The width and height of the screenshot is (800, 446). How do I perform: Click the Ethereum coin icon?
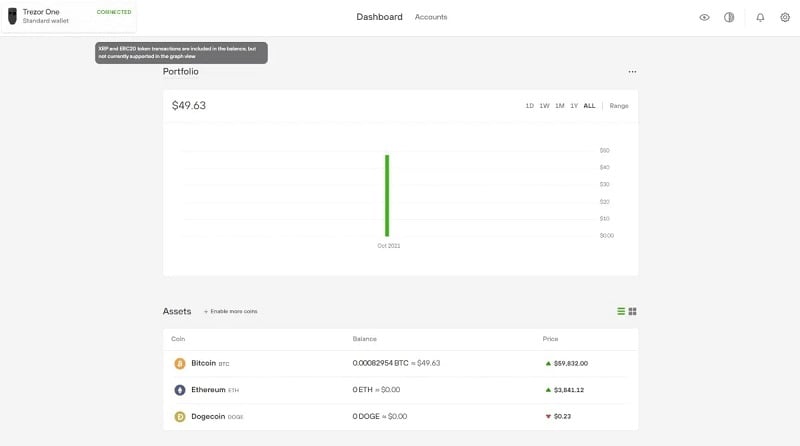pos(180,390)
